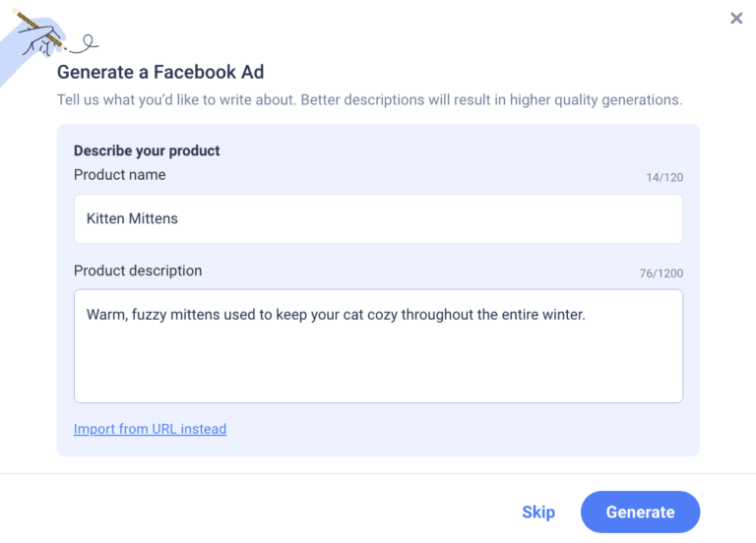Viewport: 756px width, 543px height.
Task: Click the Describe your product section title
Action: coord(147,151)
